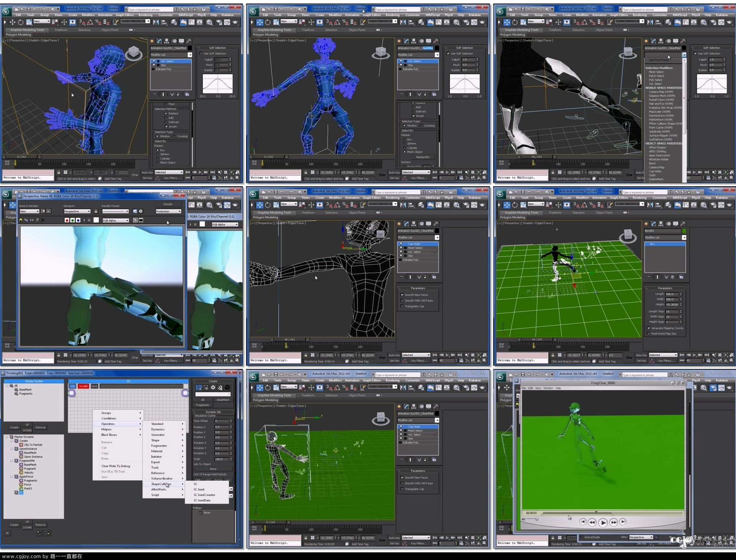This screenshot has height=560, width=736.
Task: Click the black cube icon in Thinking Create panel
Action: (x=227, y=388)
